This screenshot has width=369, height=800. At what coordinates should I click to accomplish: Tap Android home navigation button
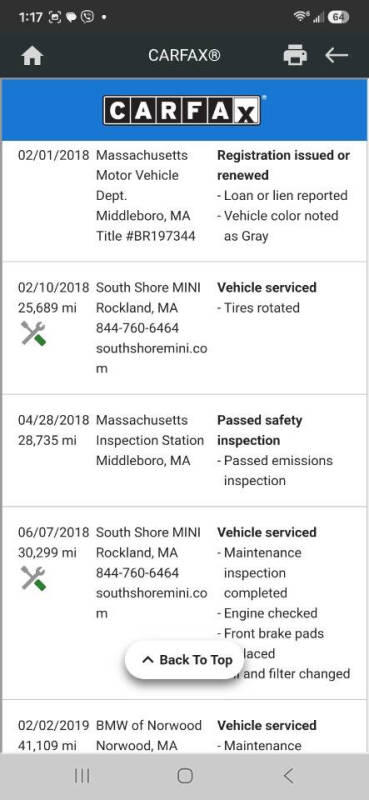click(185, 776)
